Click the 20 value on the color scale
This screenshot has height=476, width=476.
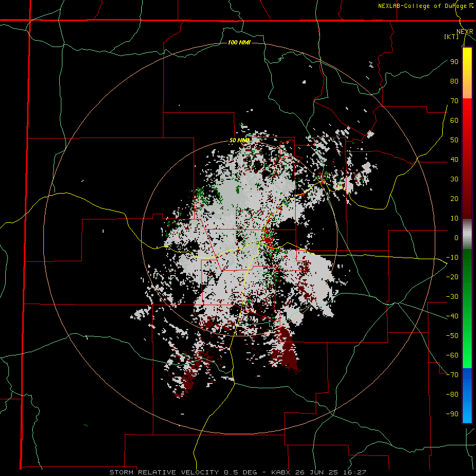click(454, 198)
